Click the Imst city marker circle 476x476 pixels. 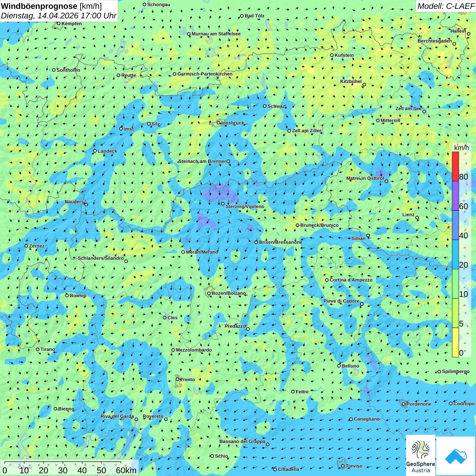point(121,129)
